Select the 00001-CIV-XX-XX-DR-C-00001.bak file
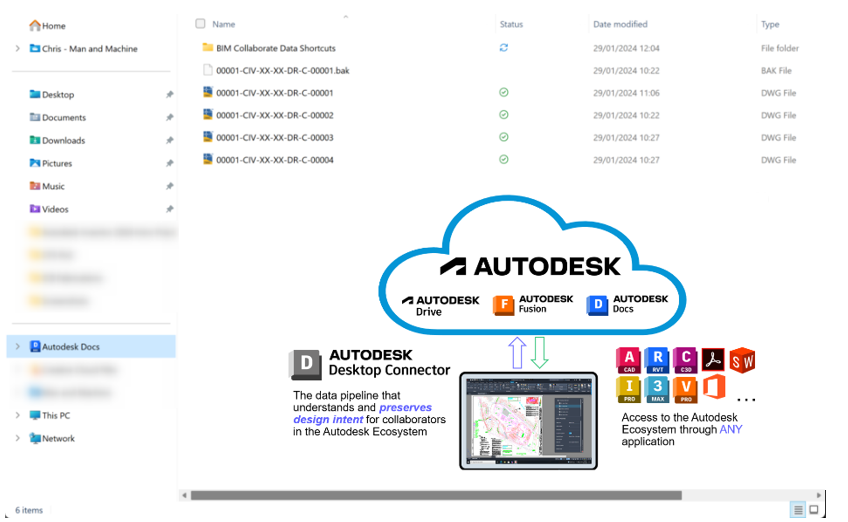The width and height of the screenshot is (848, 522). coord(283,71)
